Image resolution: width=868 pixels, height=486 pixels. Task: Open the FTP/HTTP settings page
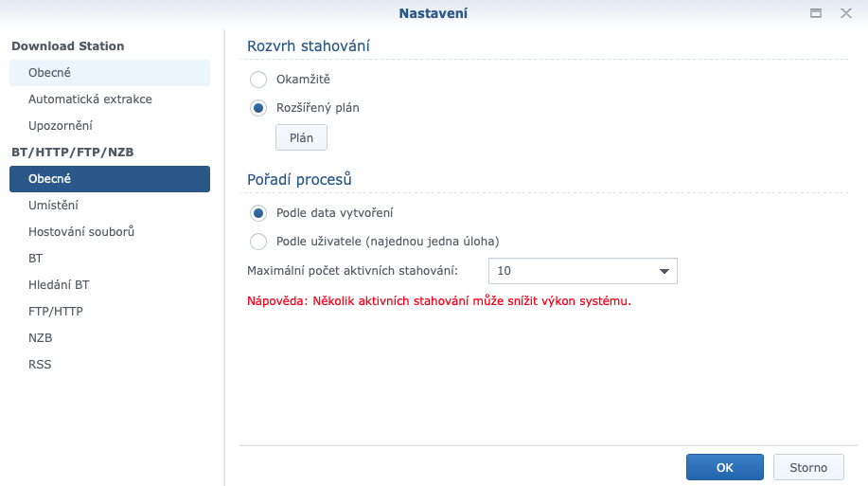coord(55,312)
